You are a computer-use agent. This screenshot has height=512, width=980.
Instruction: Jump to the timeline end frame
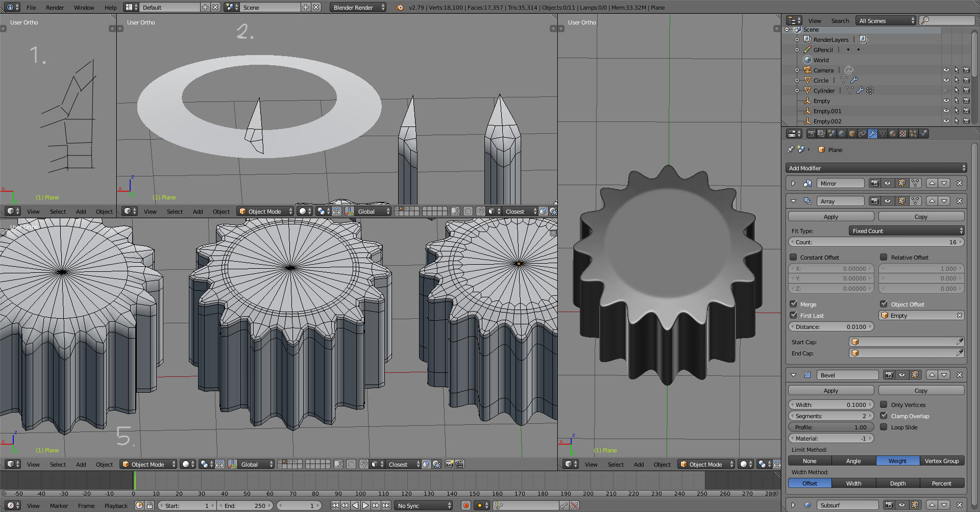coord(386,505)
